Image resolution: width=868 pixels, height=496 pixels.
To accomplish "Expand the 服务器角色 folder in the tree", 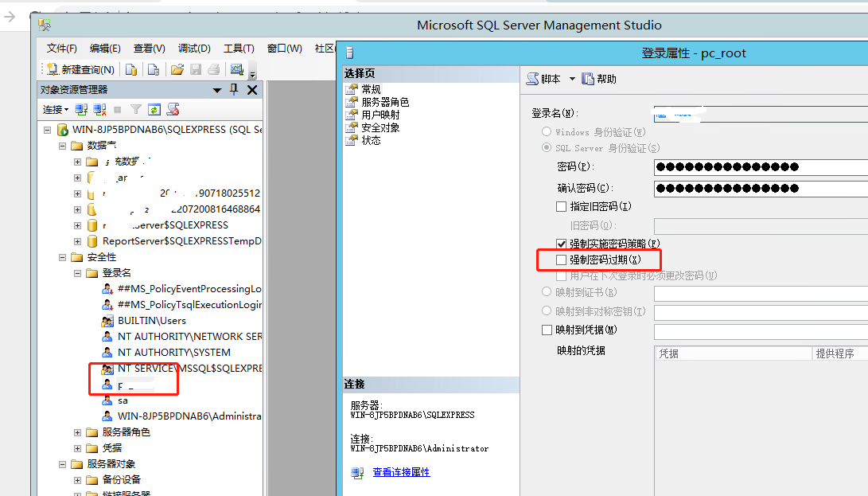I will point(77,433).
